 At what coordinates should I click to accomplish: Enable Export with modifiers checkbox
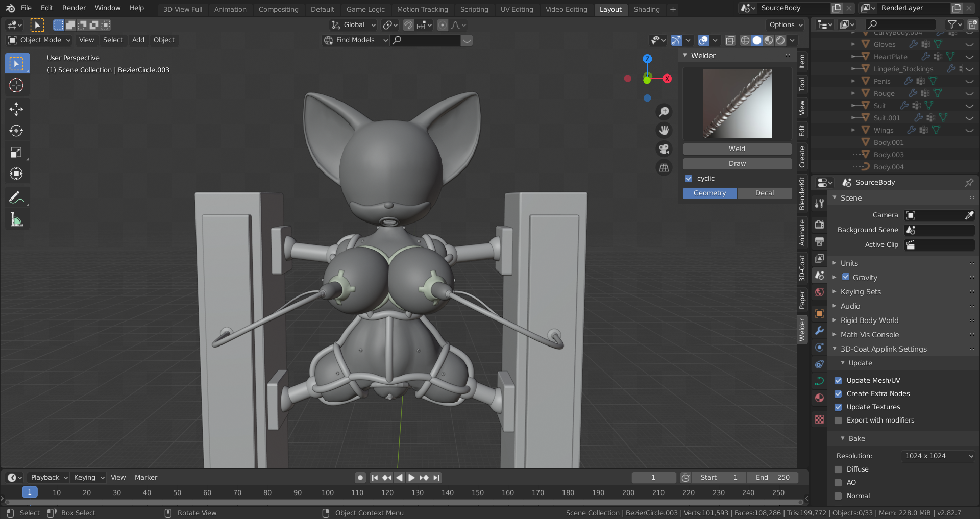coord(838,420)
